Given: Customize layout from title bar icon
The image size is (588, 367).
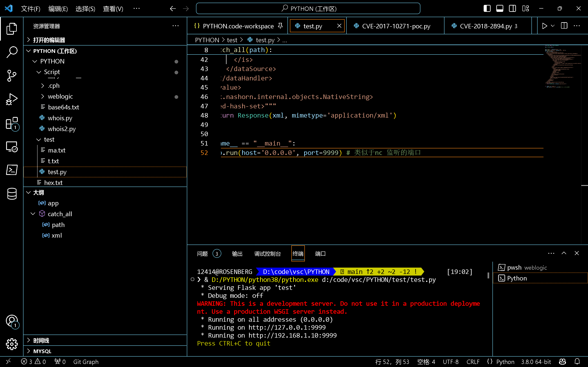Looking at the screenshot, I should (526, 9).
